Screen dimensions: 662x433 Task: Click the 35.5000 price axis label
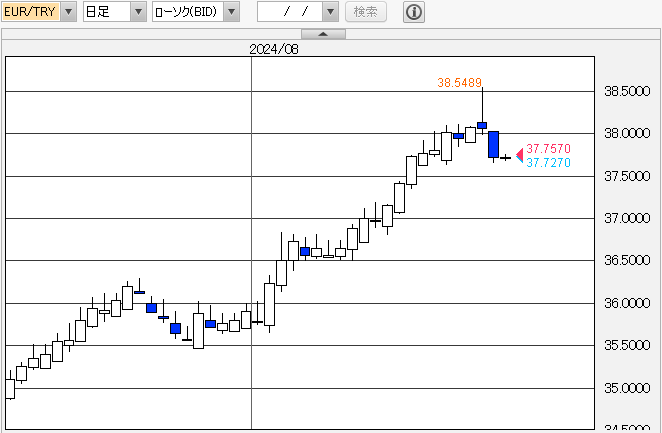click(x=627, y=345)
